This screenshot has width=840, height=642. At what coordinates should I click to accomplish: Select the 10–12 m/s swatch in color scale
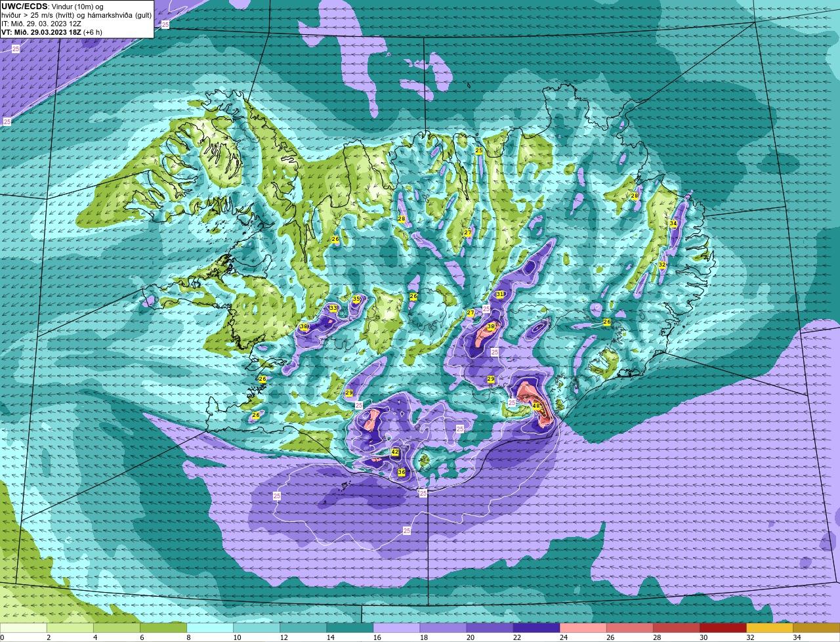point(258,628)
